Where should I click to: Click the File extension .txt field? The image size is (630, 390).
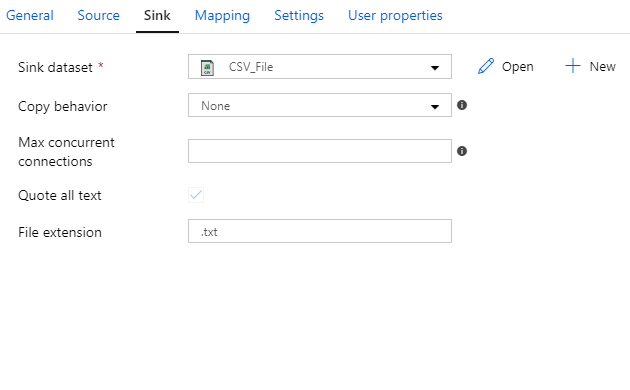click(320, 231)
